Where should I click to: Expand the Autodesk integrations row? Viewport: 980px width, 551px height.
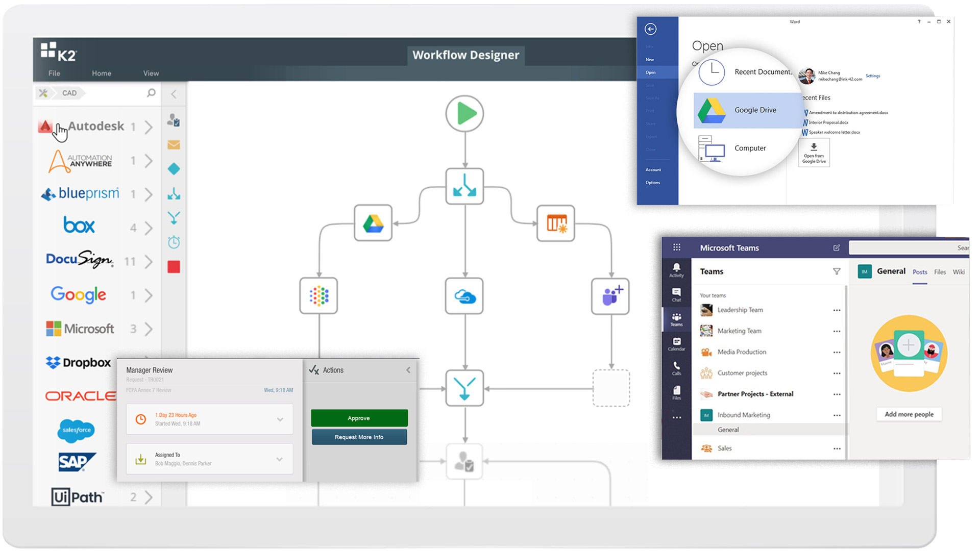(x=149, y=127)
